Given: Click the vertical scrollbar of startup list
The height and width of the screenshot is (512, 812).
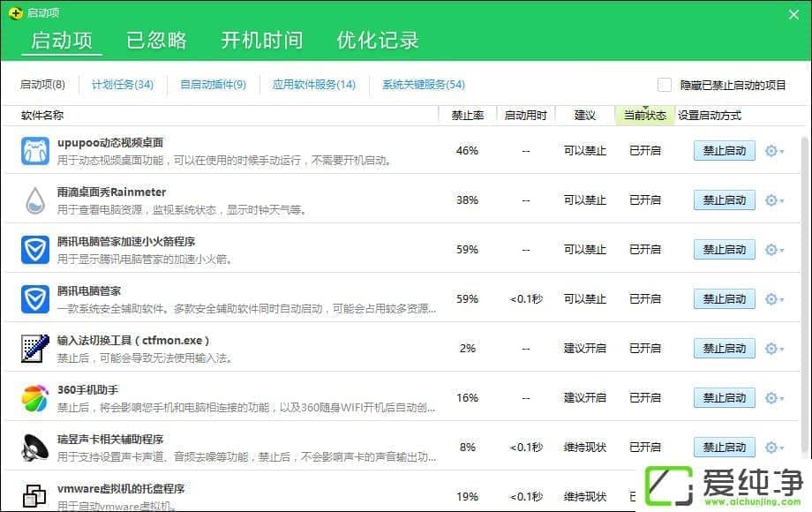Looking at the screenshot, I should click(x=804, y=265).
